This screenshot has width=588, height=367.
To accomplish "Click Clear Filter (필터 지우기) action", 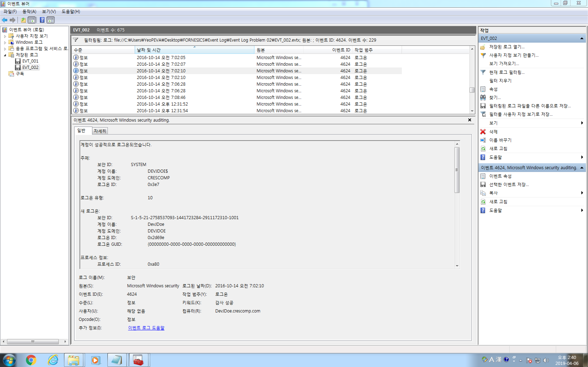I will (x=500, y=81).
